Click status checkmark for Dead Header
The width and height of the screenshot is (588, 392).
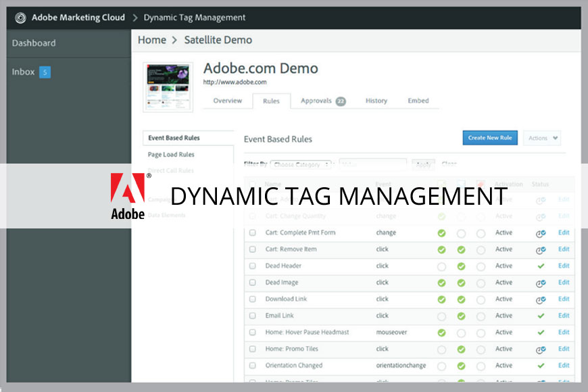tap(541, 266)
